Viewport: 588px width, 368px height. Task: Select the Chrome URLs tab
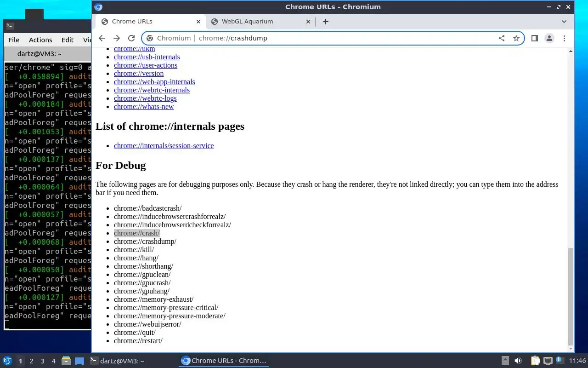(151, 22)
